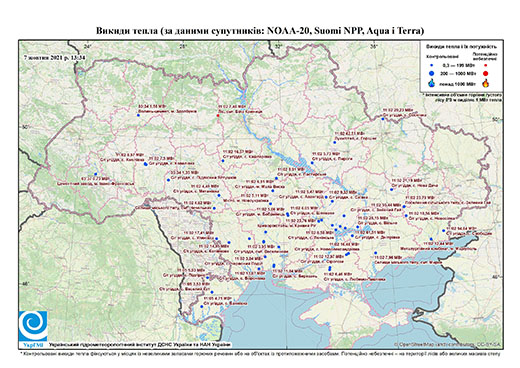Click the blue marker labeled 11:02 29.23 МВт

click(383, 119)
